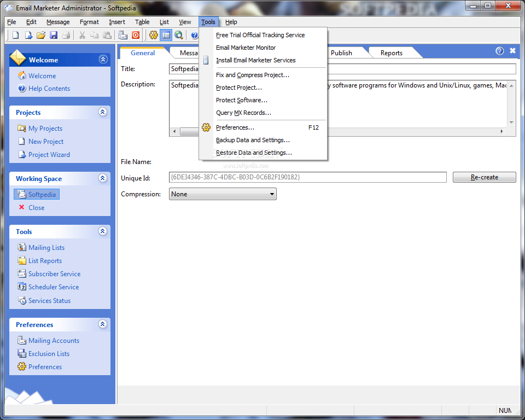Select the General tab
525x420 pixels.
click(143, 53)
